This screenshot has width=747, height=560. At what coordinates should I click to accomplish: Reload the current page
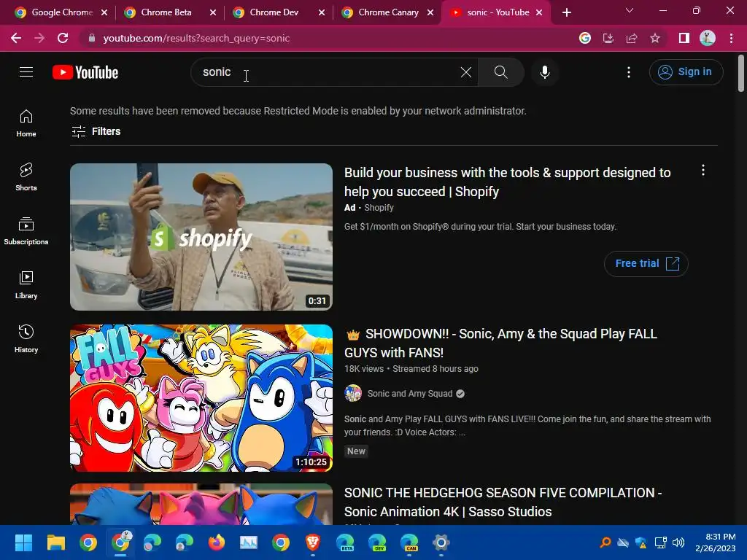(63, 38)
